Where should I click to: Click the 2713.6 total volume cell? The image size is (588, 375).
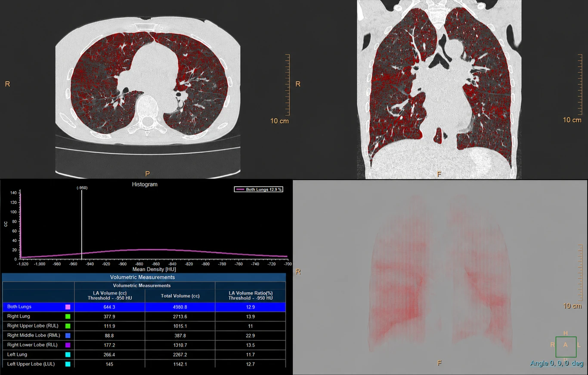coord(180,317)
